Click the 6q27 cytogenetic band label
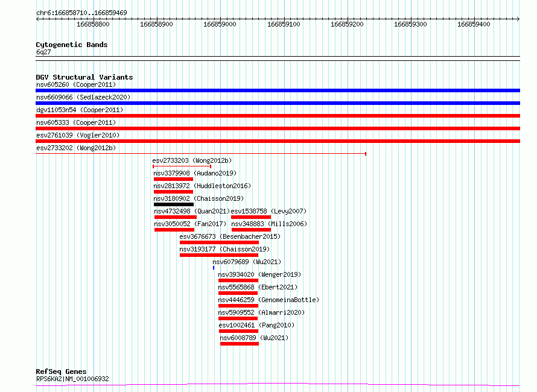Screen dimensions: 537x392 [x=43, y=52]
